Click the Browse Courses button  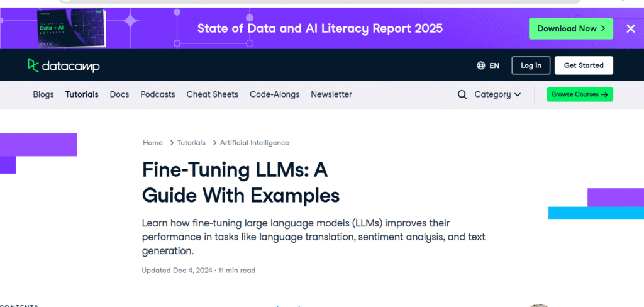point(579,94)
